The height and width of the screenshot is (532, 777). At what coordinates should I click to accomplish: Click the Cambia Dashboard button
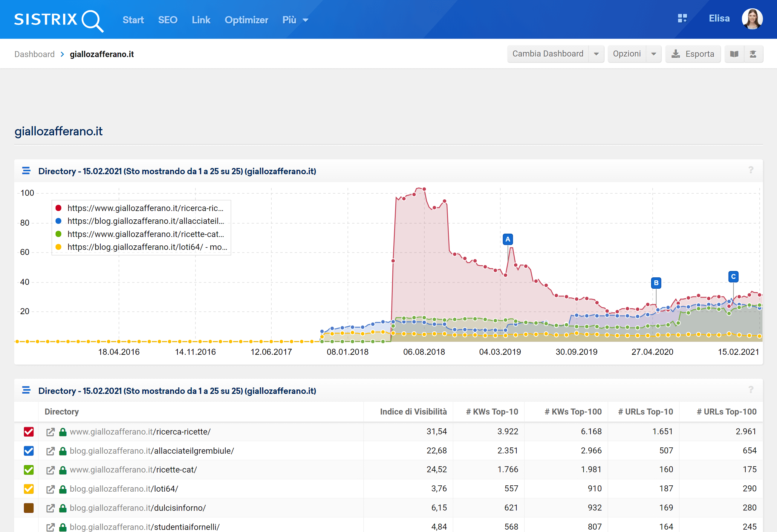click(x=548, y=54)
